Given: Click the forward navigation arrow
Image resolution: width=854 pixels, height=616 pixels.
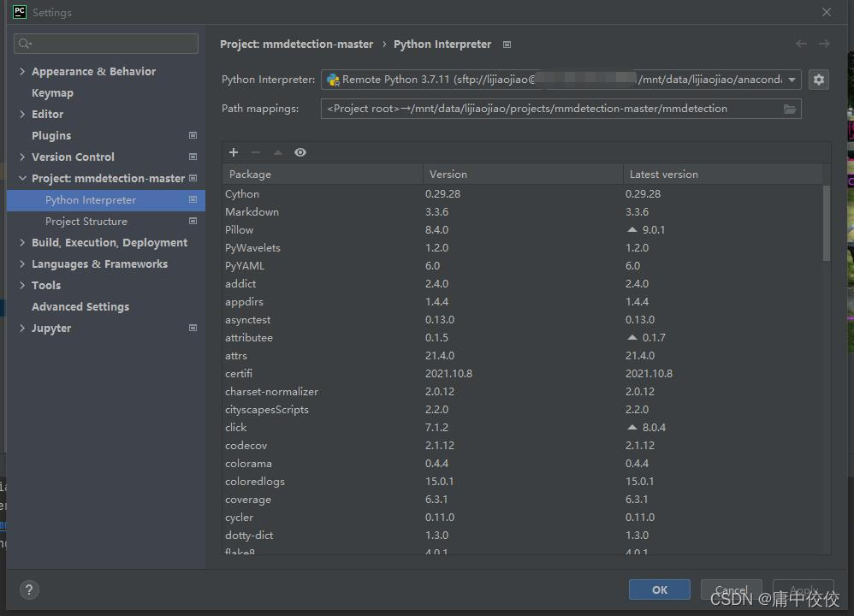Looking at the screenshot, I should 825,44.
